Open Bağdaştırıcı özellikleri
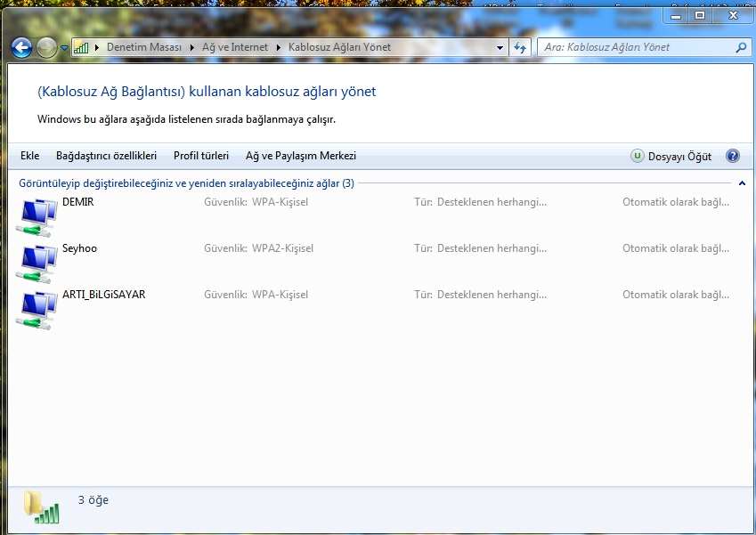This screenshot has width=756, height=535. coord(106,156)
